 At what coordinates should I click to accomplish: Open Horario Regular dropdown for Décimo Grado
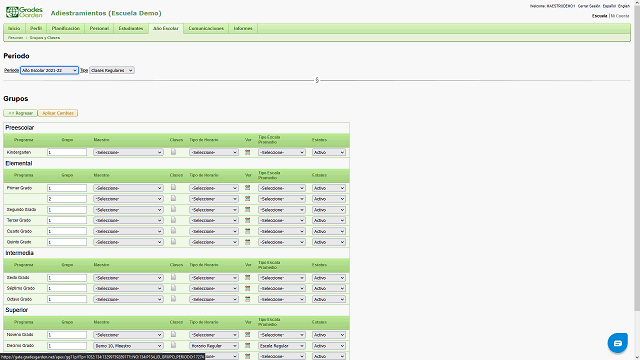[x=214, y=346]
